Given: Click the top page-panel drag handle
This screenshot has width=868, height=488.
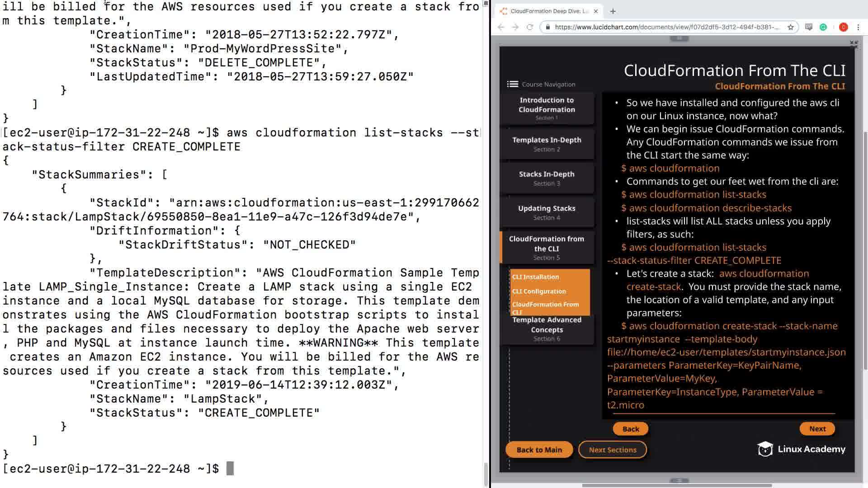Looking at the screenshot, I should [679, 38].
